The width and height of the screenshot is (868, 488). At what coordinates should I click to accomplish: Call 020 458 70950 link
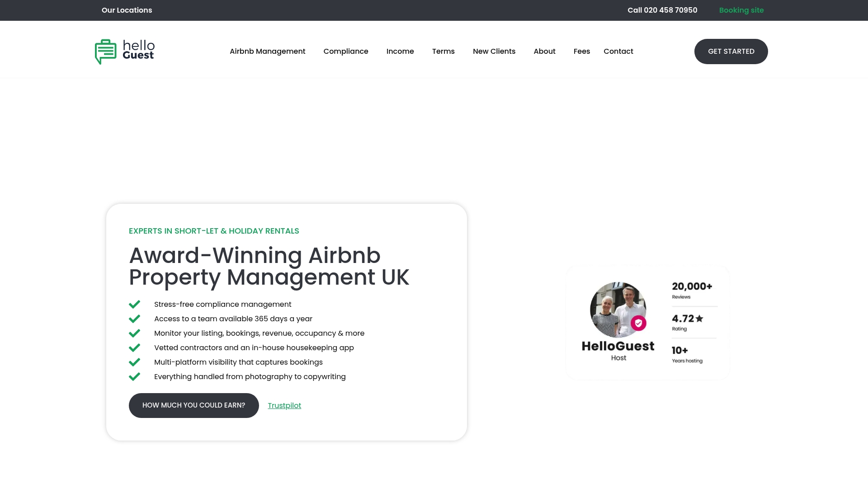tap(662, 10)
